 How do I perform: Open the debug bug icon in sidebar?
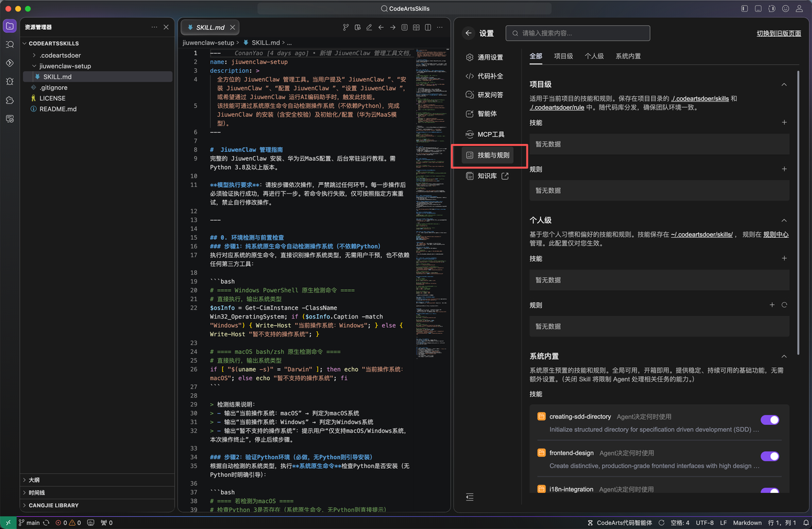point(10,81)
